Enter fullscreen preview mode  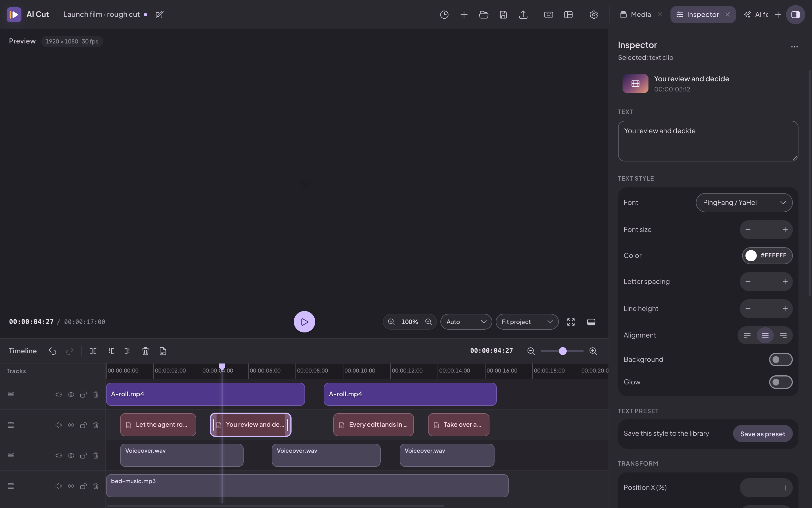tap(571, 322)
